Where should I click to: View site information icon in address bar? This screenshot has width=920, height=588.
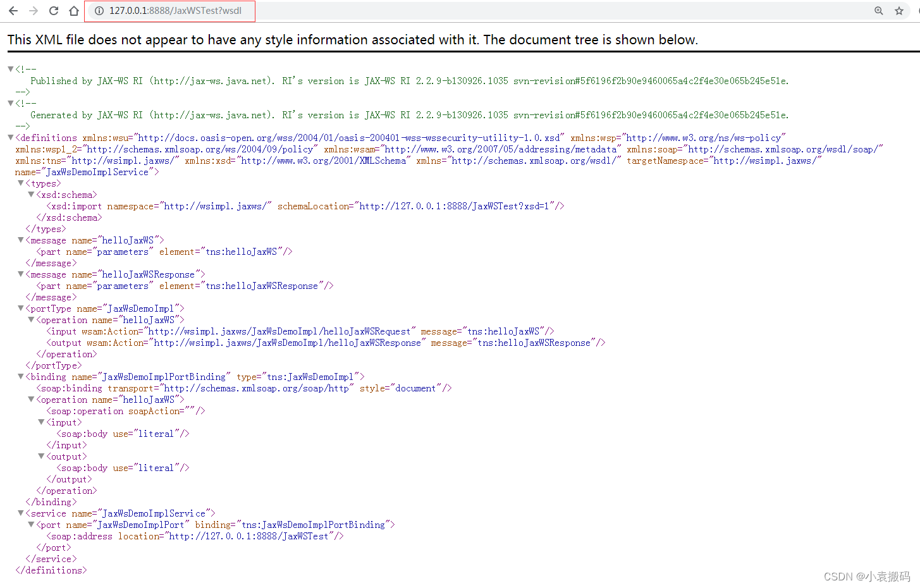(x=99, y=11)
